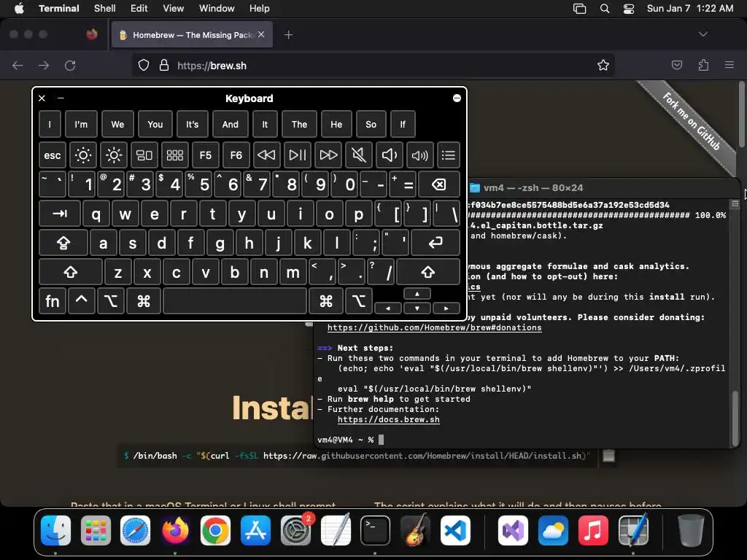747x560 pixels.
Task: Open the Keyboard panel options menu circle
Action: click(x=457, y=98)
